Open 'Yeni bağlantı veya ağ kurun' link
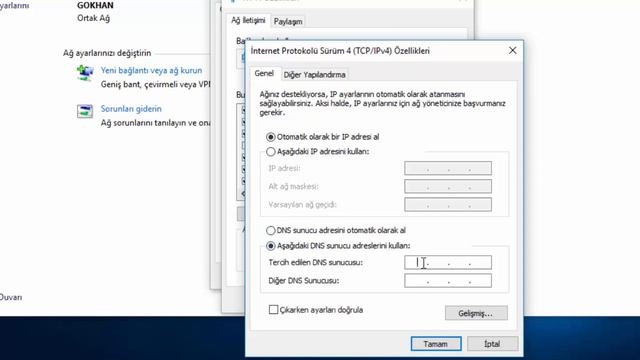The height and width of the screenshot is (360, 640). (151, 70)
